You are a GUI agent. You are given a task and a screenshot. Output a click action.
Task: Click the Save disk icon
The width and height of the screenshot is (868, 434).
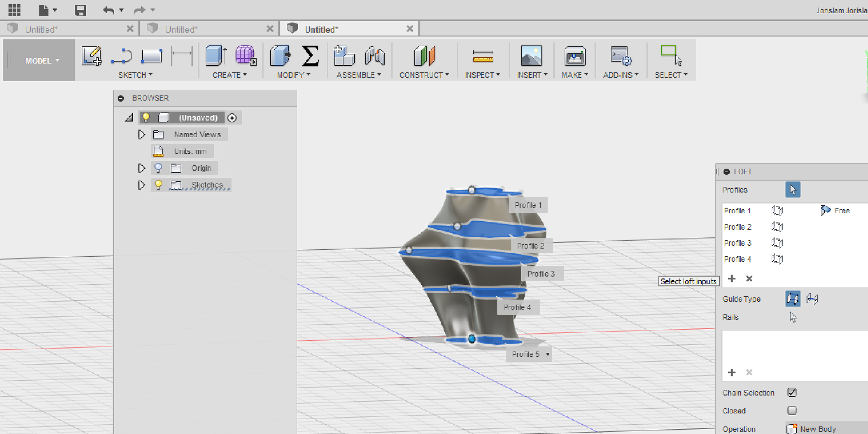tap(80, 10)
